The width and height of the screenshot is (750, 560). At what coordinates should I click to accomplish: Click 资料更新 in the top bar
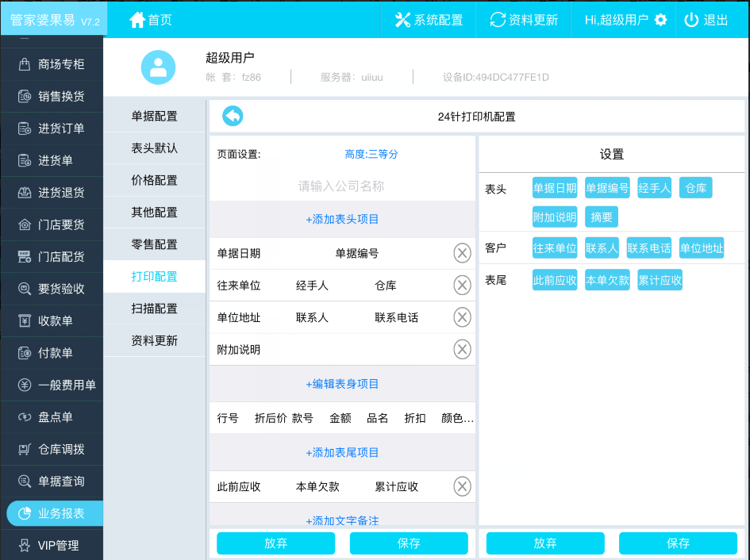click(x=524, y=20)
